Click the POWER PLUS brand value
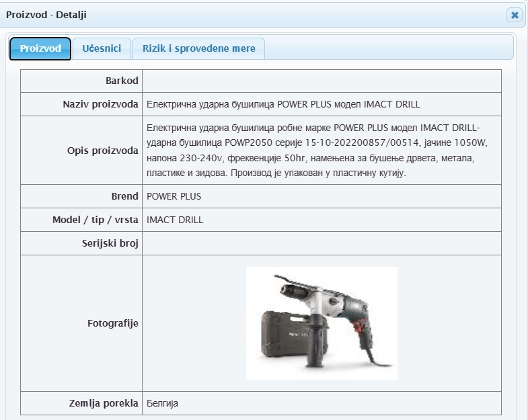This screenshot has height=420, width=528. point(174,196)
